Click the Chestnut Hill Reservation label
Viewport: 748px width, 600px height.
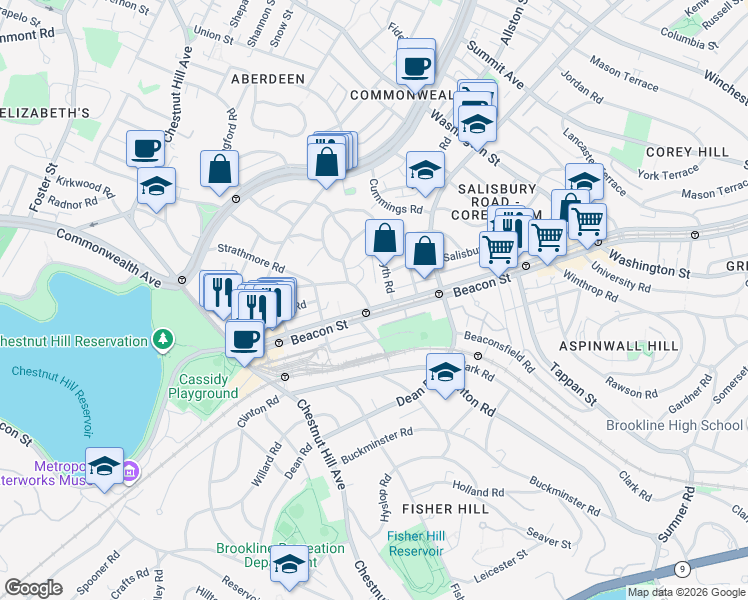pos(72,341)
